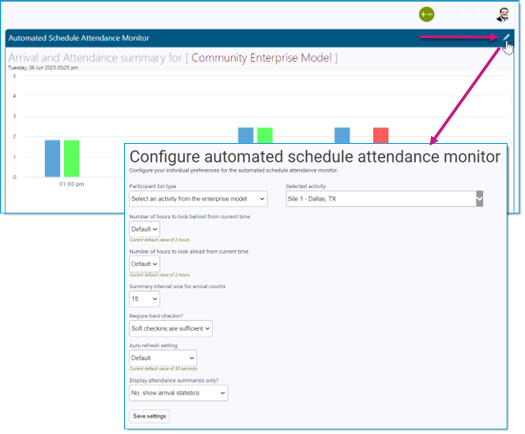The width and height of the screenshot is (525, 434).
Task: Open Display attendance summaries only dropdown
Action: coord(178,393)
